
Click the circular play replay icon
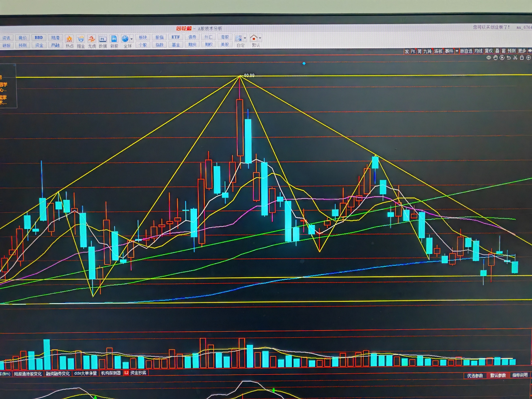[x=502, y=58]
